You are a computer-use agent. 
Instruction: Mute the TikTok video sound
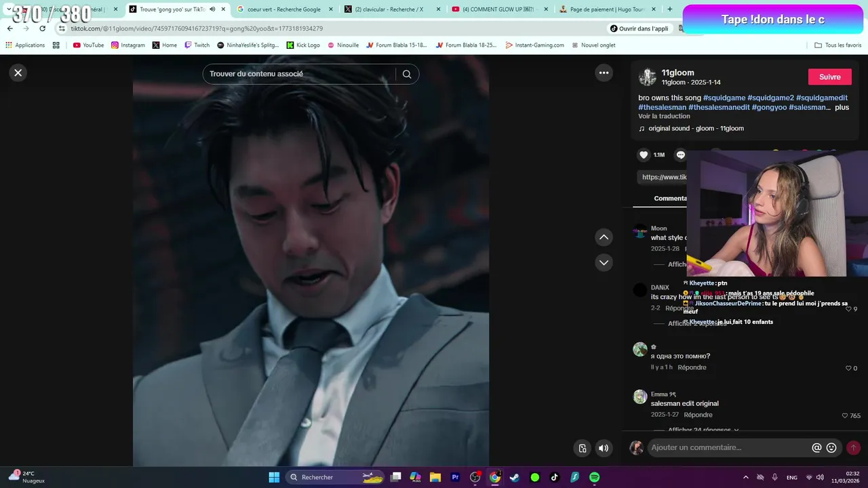[604, 448]
